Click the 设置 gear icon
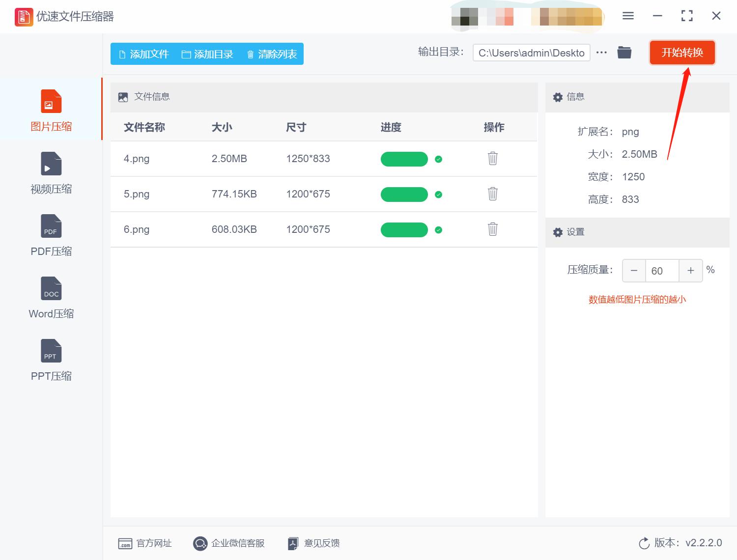Viewport: 737px width, 560px height. tap(558, 232)
